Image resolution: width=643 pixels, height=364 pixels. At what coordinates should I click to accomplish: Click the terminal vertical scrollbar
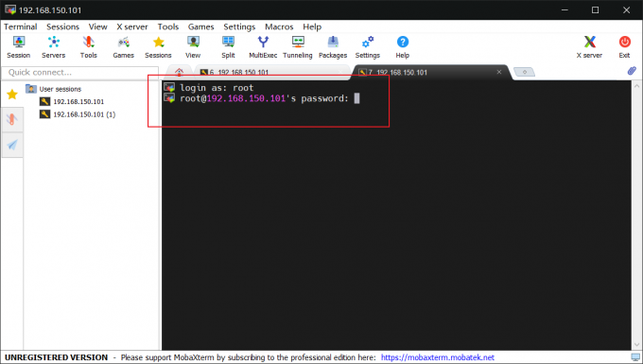636,216
